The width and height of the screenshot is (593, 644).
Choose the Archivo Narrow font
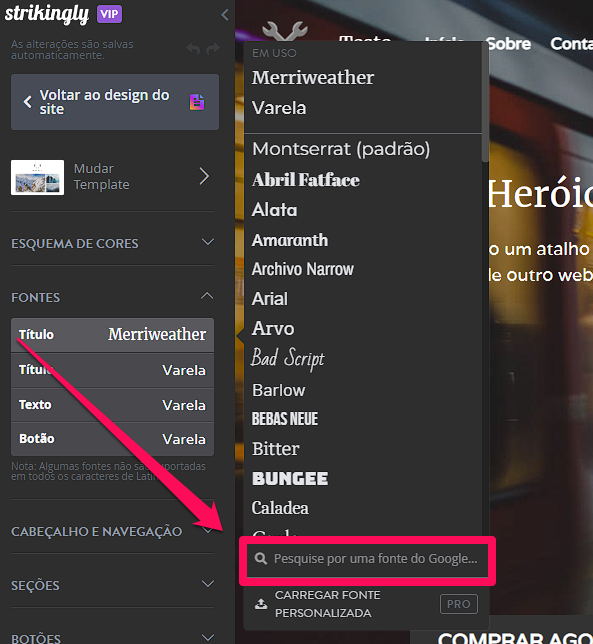coord(303,269)
